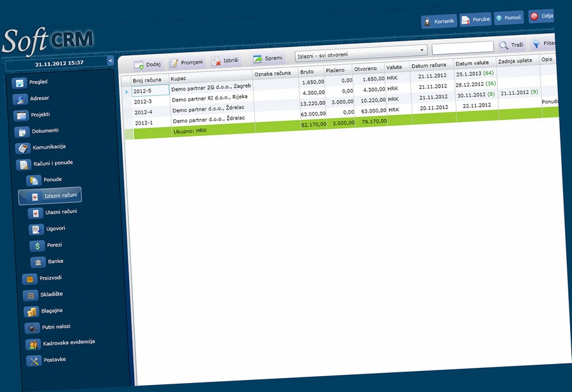Screen dimensions: 572x392
Task: Click the 13.220,00 bruto cell
Action: pyautogui.click(x=313, y=104)
